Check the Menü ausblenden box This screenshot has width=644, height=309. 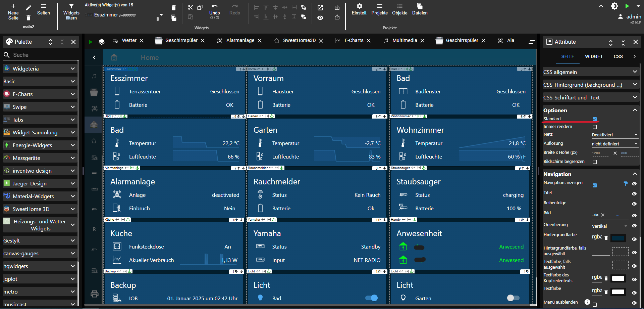coord(595,305)
